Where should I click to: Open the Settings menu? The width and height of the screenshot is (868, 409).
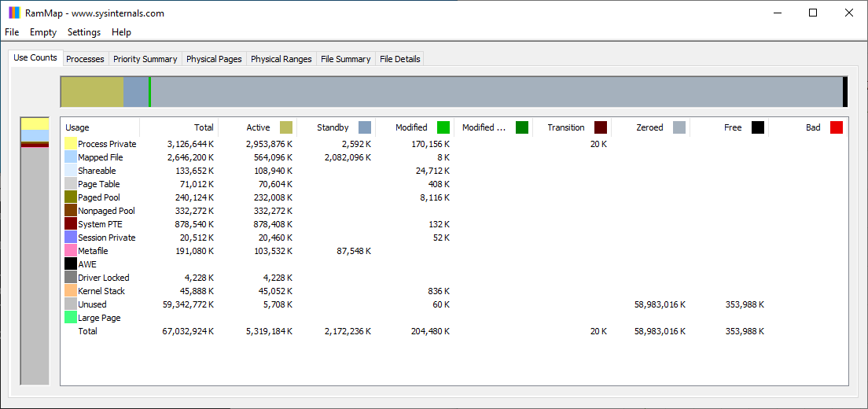[x=84, y=32]
